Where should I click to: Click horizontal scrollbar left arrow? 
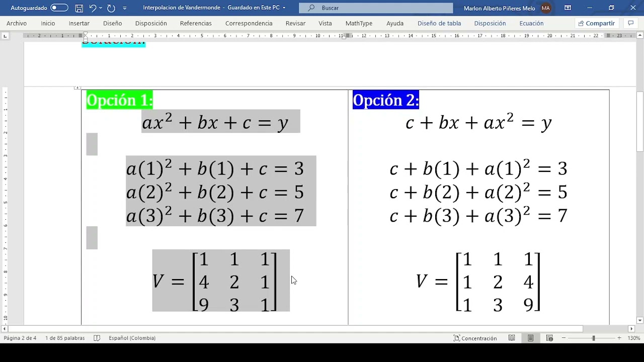(x=4, y=329)
